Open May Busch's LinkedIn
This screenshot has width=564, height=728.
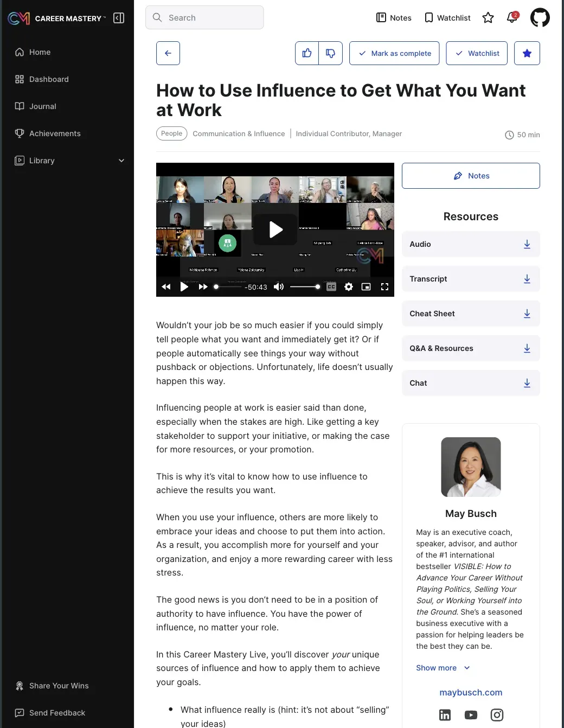tap(445, 715)
